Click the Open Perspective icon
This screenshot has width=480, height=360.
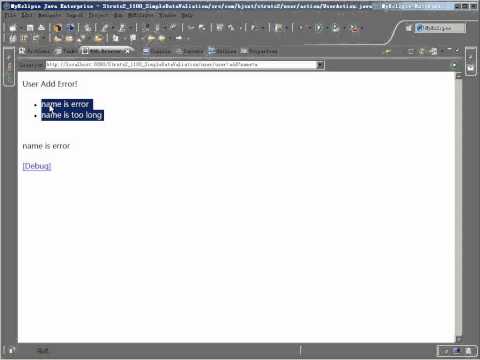tap(409, 28)
